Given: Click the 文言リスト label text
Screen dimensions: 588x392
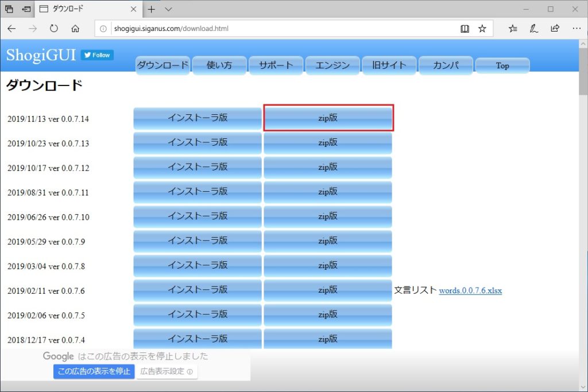Looking at the screenshot, I should [416, 290].
